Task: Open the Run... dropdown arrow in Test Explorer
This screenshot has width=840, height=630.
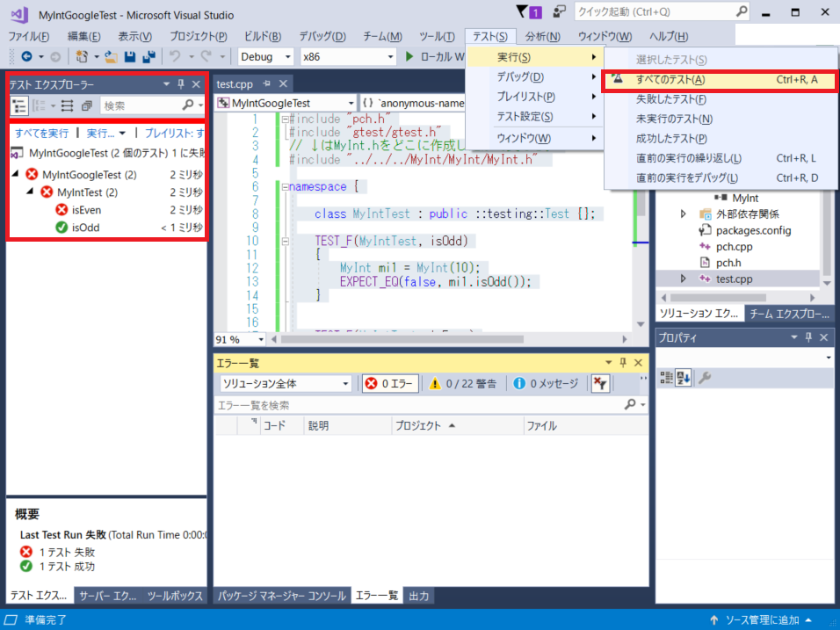Action: (123, 134)
